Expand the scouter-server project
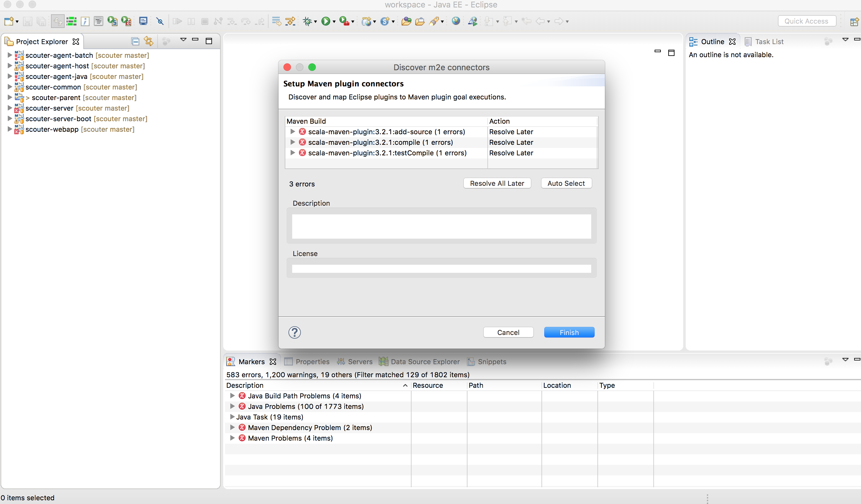The image size is (861, 504). (x=9, y=108)
